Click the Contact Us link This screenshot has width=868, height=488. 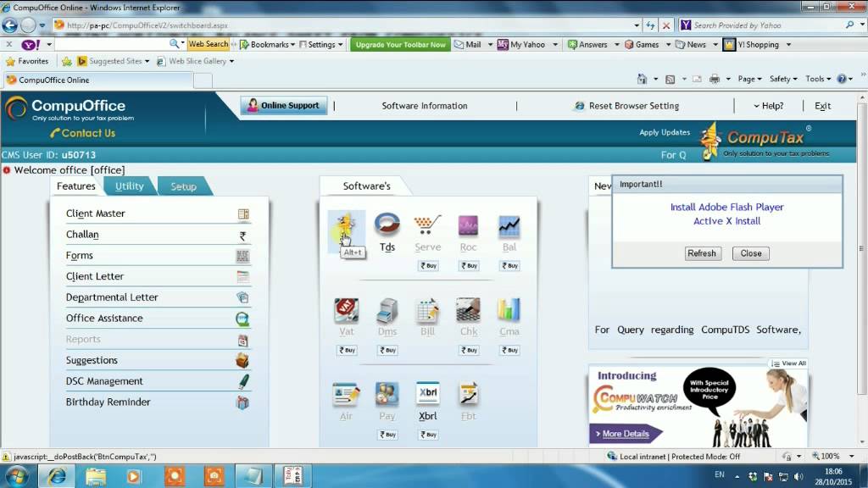click(83, 133)
